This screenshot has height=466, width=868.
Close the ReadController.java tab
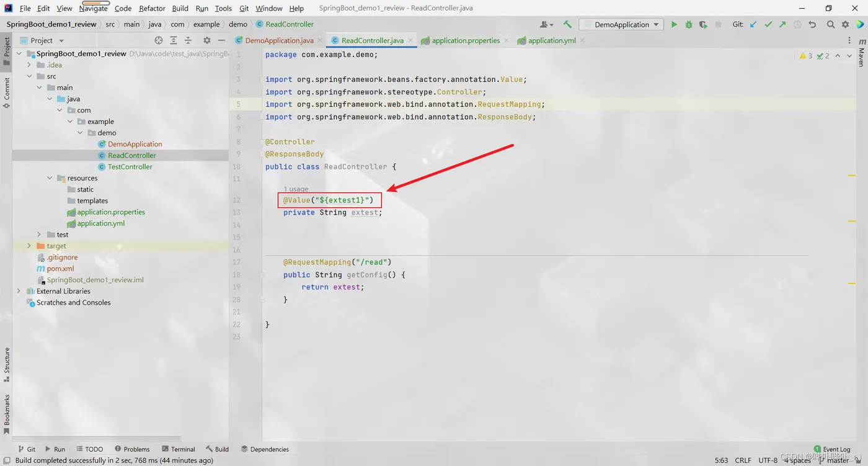pyautogui.click(x=410, y=41)
